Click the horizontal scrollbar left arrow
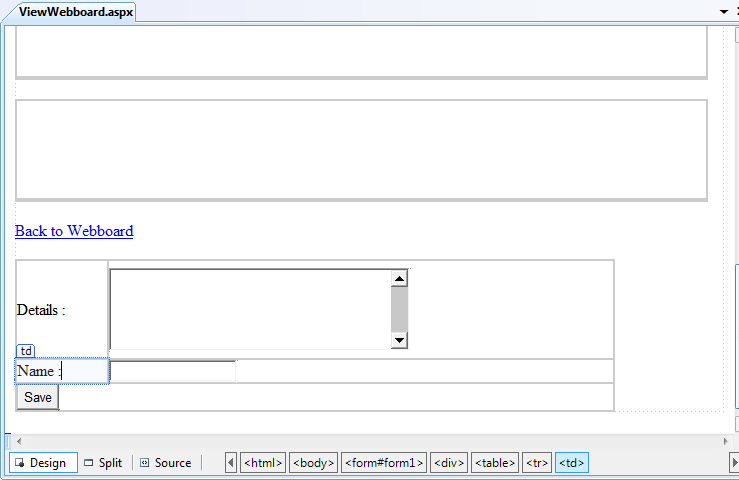 [x=19, y=441]
